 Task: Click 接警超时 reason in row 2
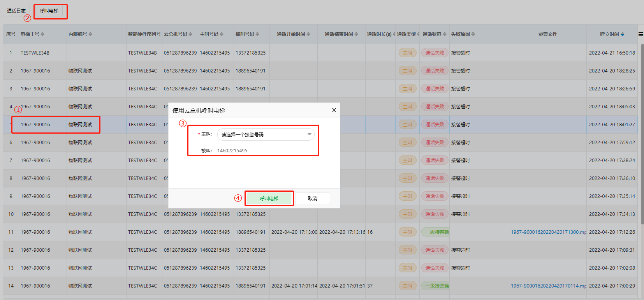point(461,71)
